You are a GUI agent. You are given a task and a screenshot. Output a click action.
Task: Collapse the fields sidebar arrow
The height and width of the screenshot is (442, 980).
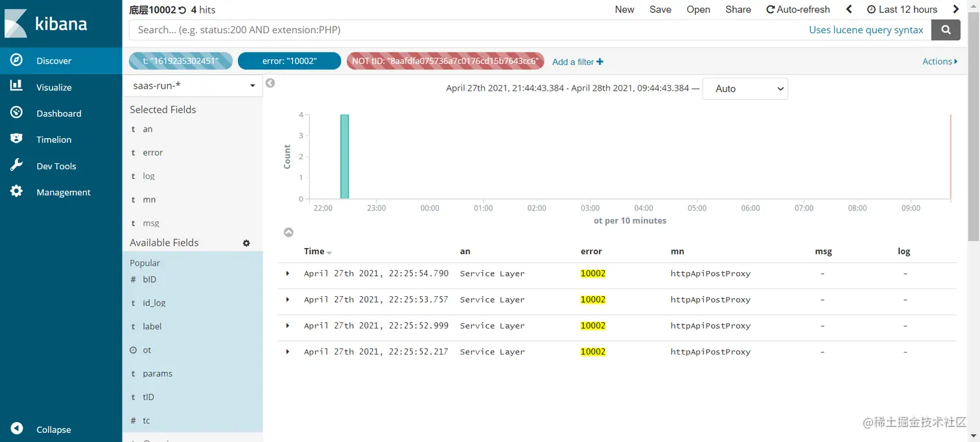tap(270, 83)
